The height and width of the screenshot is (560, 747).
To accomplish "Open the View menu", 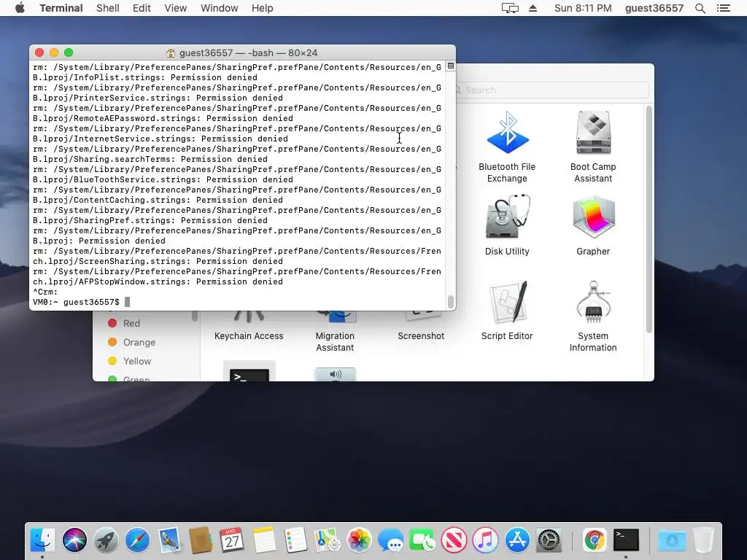I will (175, 8).
